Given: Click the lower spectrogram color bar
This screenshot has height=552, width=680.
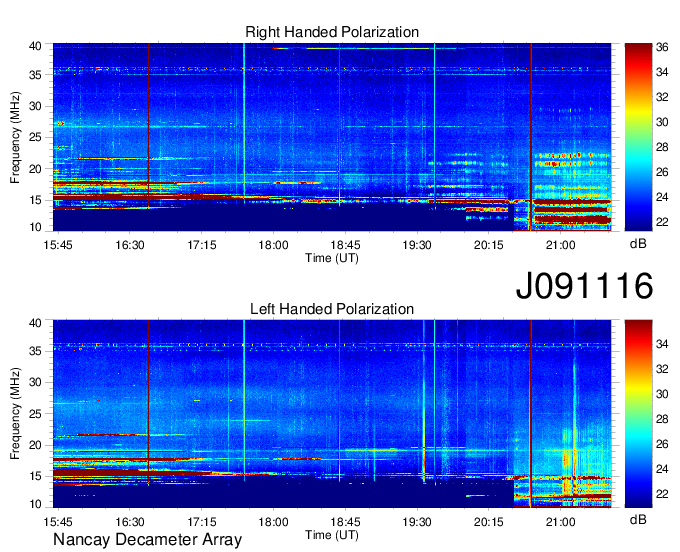Looking at the screenshot, I should click(x=638, y=414).
